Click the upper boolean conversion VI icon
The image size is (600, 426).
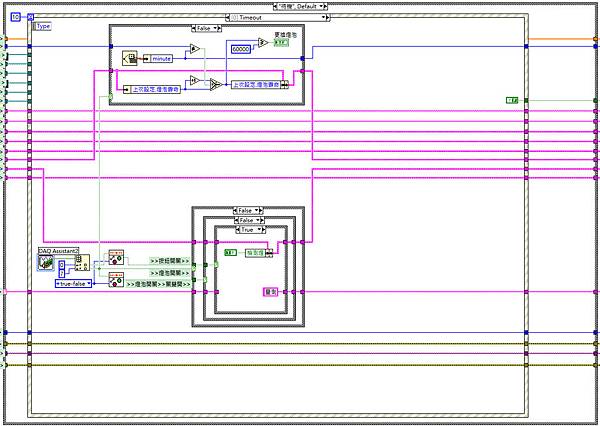point(116,258)
